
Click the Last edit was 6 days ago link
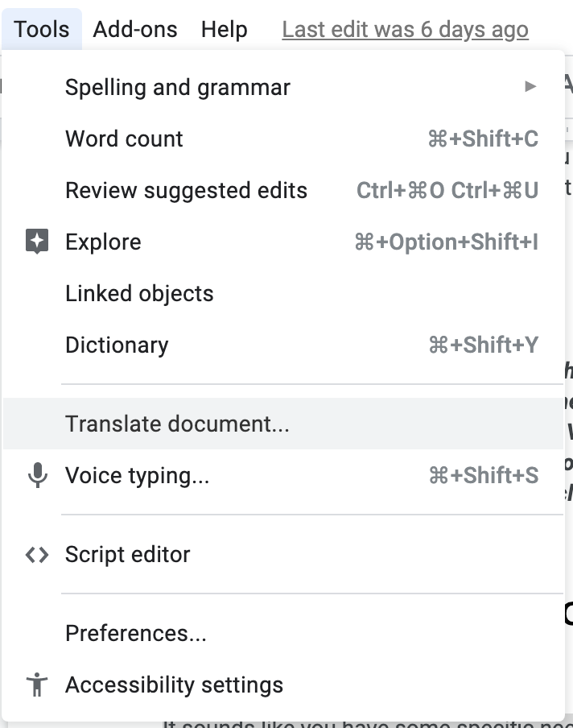pyautogui.click(x=405, y=29)
